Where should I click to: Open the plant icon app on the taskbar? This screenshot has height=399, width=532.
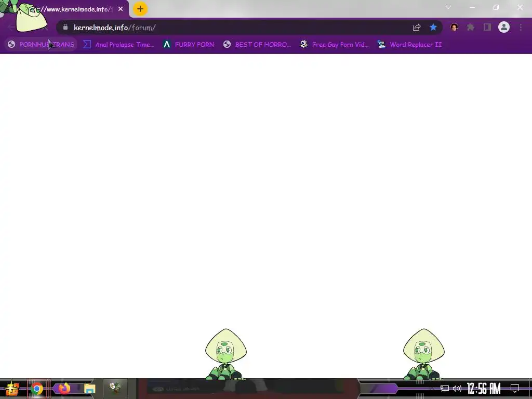pos(115,388)
